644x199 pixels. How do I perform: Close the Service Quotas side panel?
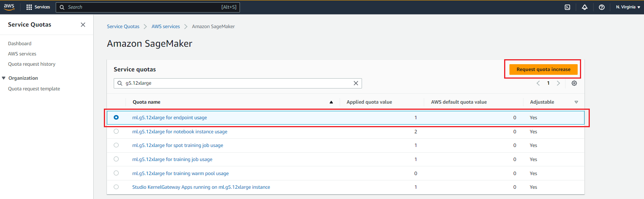(x=83, y=25)
